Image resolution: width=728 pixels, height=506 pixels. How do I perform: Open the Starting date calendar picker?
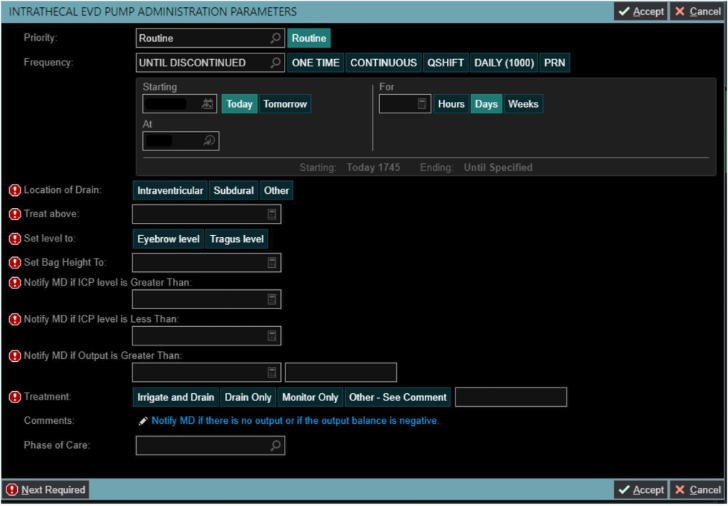point(207,104)
